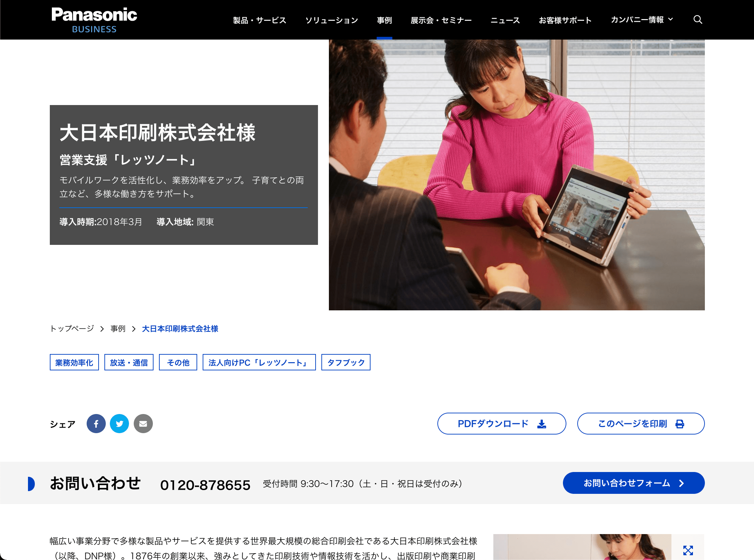Click the printer icon
This screenshot has height=560, width=754.
coord(680,424)
